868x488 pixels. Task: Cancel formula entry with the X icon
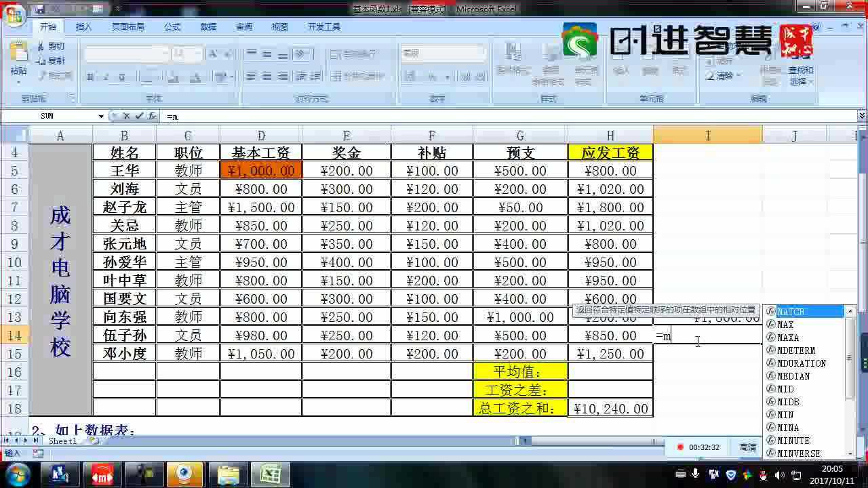[x=126, y=117]
